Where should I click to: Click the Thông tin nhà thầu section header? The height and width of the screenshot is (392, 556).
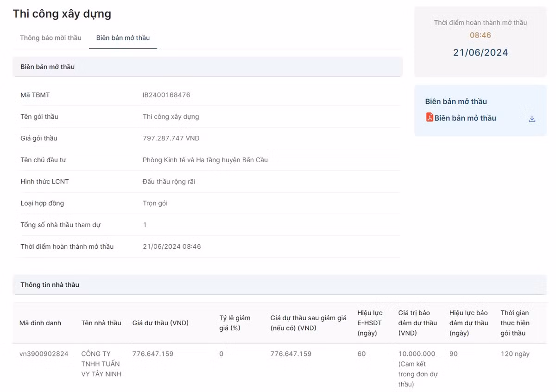[x=50, y=285]
